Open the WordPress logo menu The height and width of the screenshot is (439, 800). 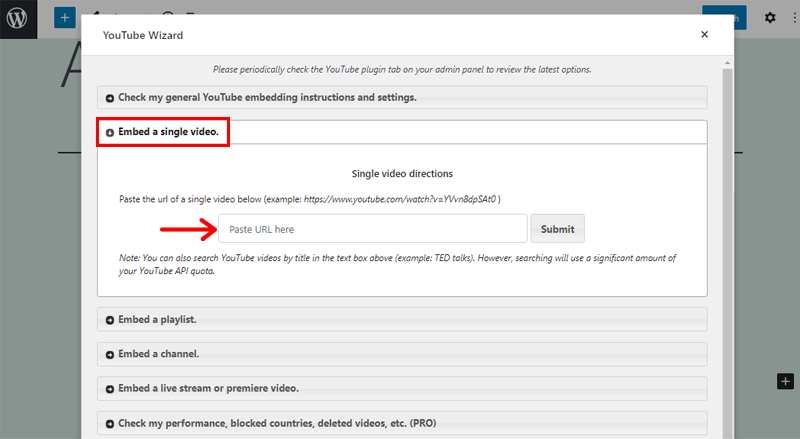18,19
